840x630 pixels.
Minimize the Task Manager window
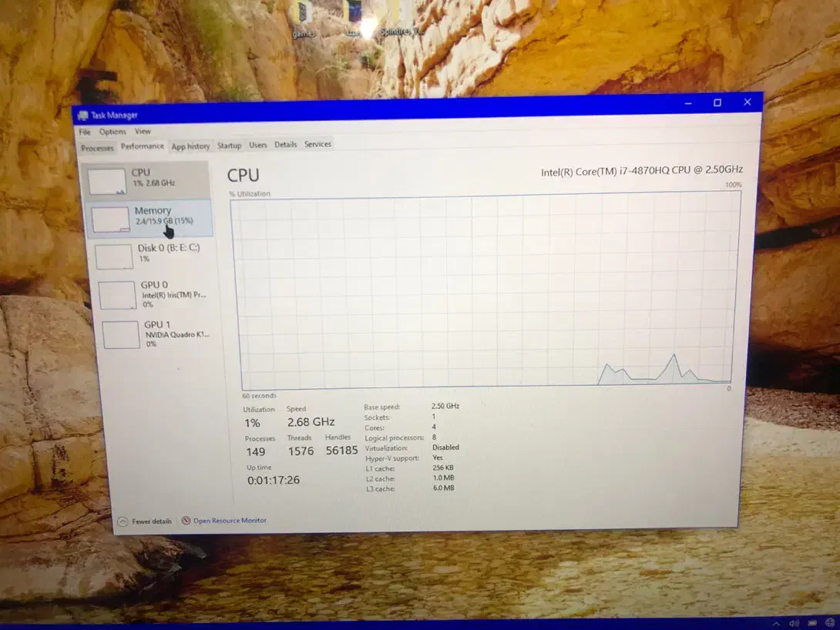688,103
